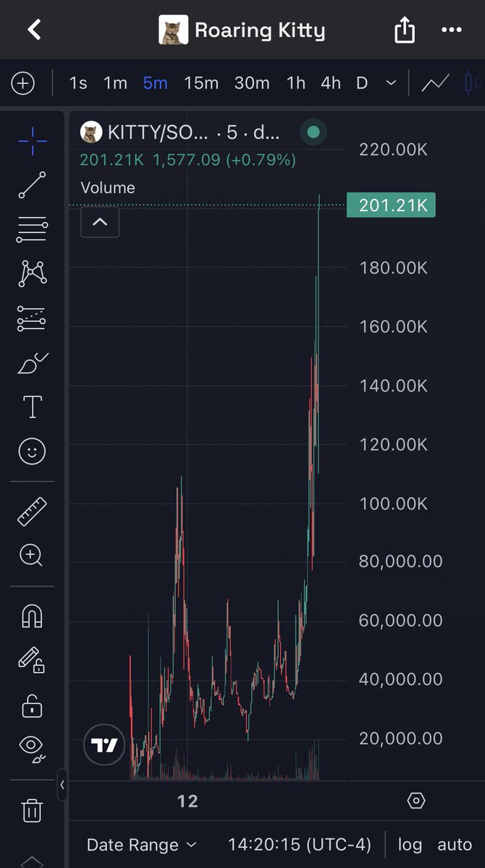Viewport: 485px width, 868px height.
Task: Tap the Roaring Kitty cat avatar in header
Action: tap(173, 30)
